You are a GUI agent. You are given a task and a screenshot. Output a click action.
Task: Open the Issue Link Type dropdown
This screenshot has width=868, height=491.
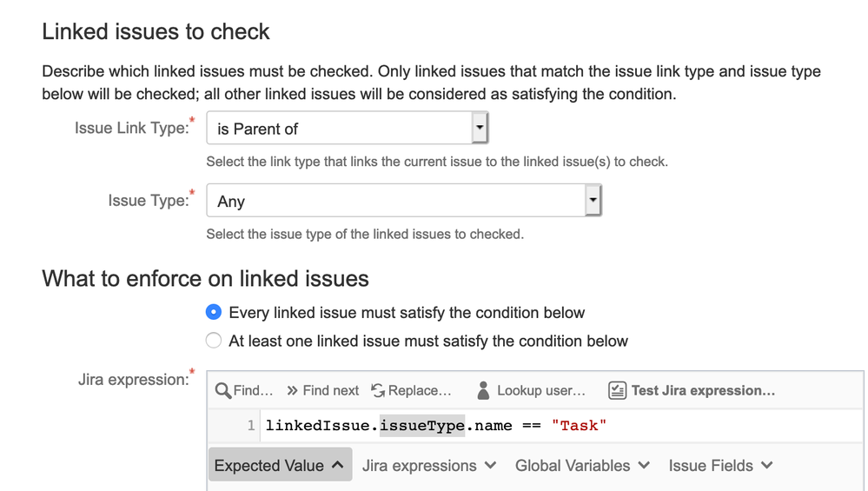(x=347, y=128)
